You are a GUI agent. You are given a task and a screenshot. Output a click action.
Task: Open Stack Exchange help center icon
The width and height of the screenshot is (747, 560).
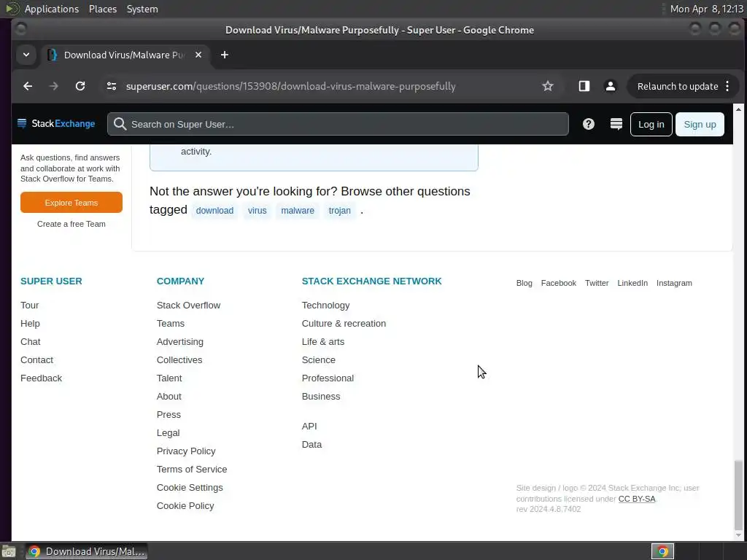click(589, 124)
